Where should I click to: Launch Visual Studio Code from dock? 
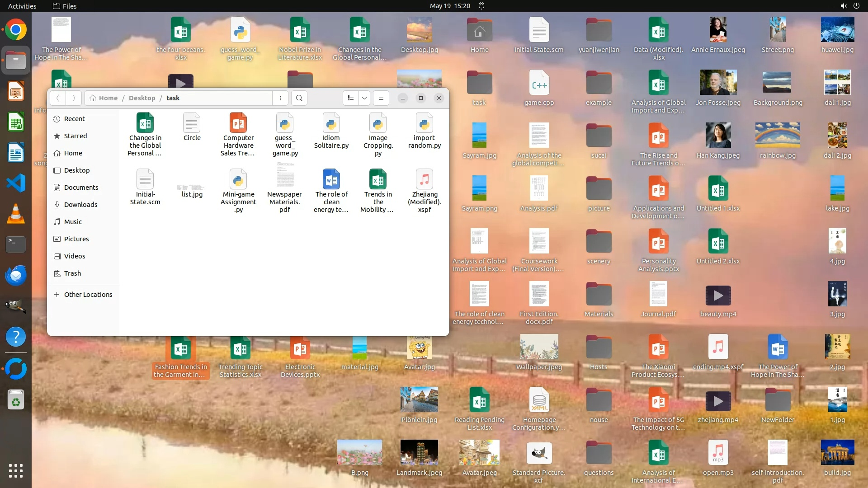tap(16, 183)
